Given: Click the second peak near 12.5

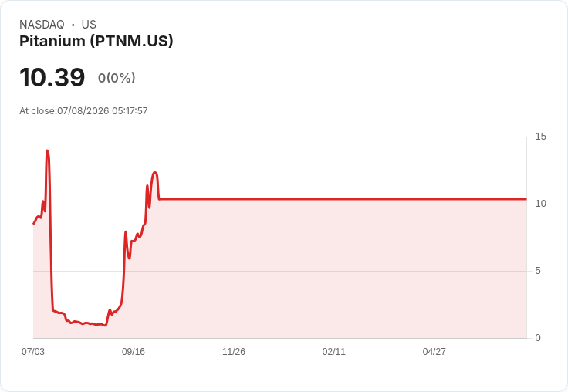Looking at the screenshot, I should tap(155, 172).
